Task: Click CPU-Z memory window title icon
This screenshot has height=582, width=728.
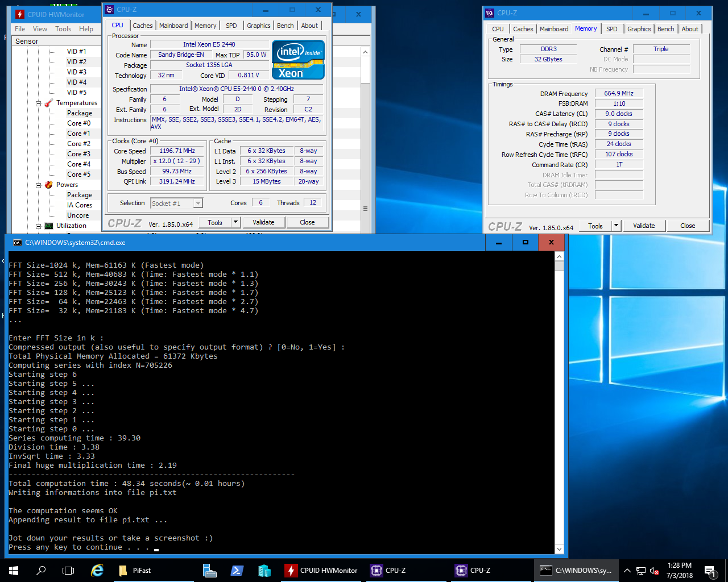Action: tap(490, 13)
